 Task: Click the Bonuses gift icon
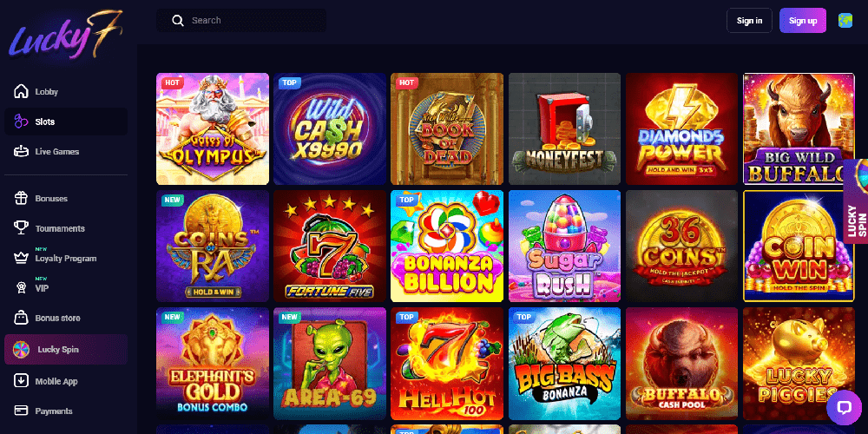tap(21, 198)
